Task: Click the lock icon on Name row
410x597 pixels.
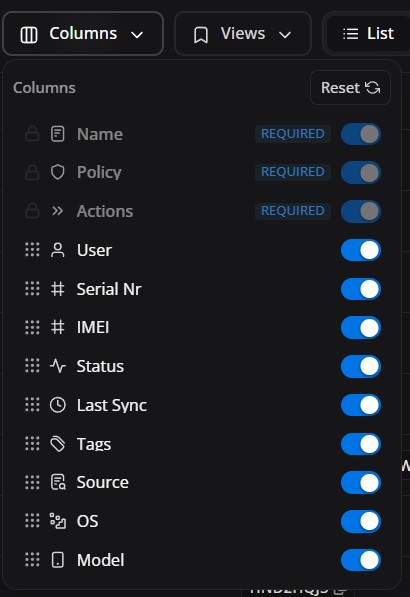Action: pyautogui.click(x=32, y=134)
